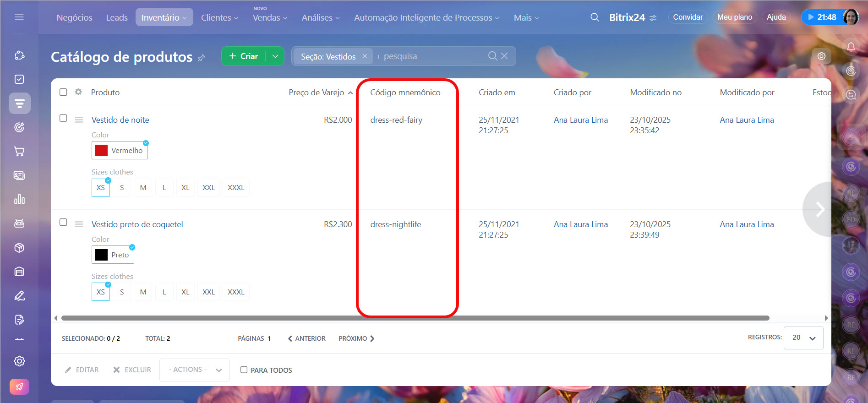Screen dimensions: 868x403
Task: Click the grid settings gear in the table header
Action: coord(78,92)
